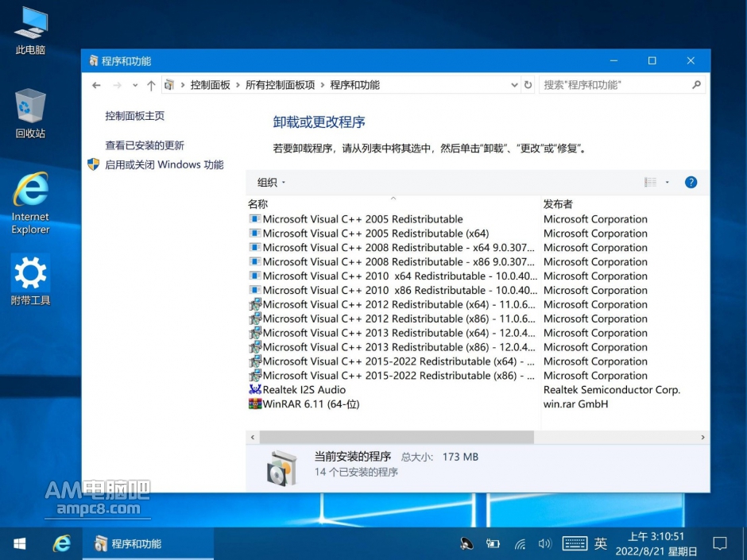The width and height of the screenshot is (747, 560).
Task: Open the touch keyboard tray icon
Action: click(575, 543)
